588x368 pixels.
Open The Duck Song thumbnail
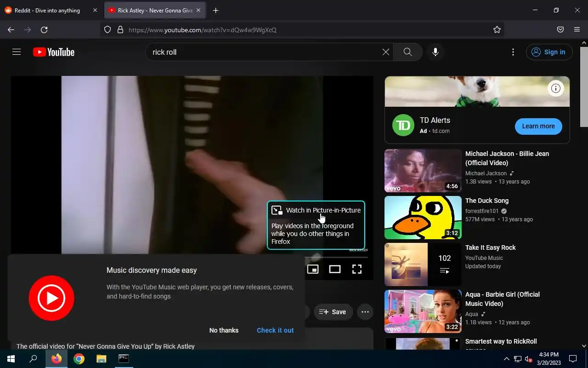423,218
